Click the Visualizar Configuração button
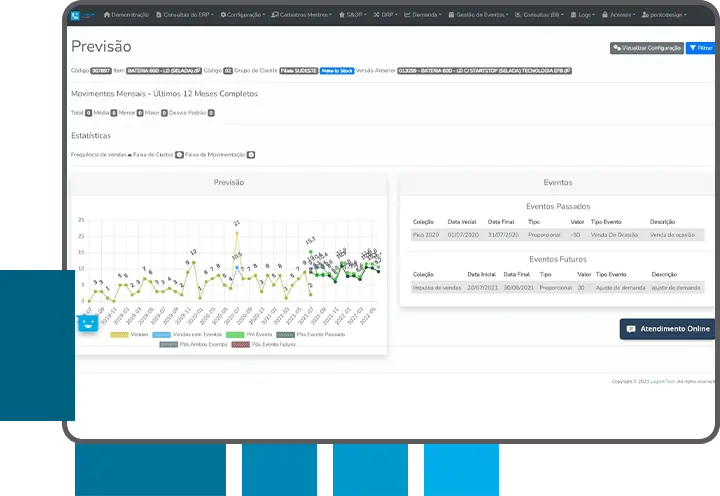 tap(646, 47)
